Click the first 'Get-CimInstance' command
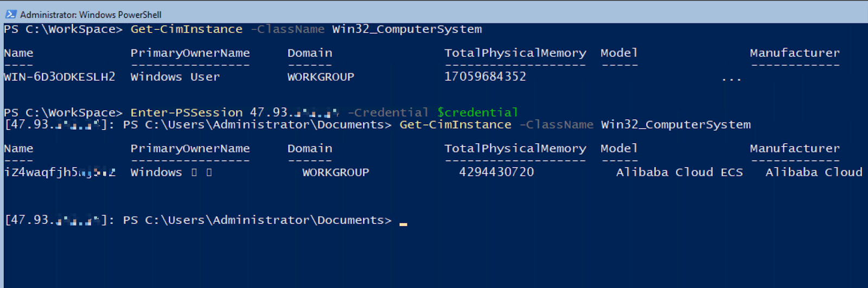Image resolution: width=868 pixels, height=288 pixels. pyautogui.click(x=186, y=29)
